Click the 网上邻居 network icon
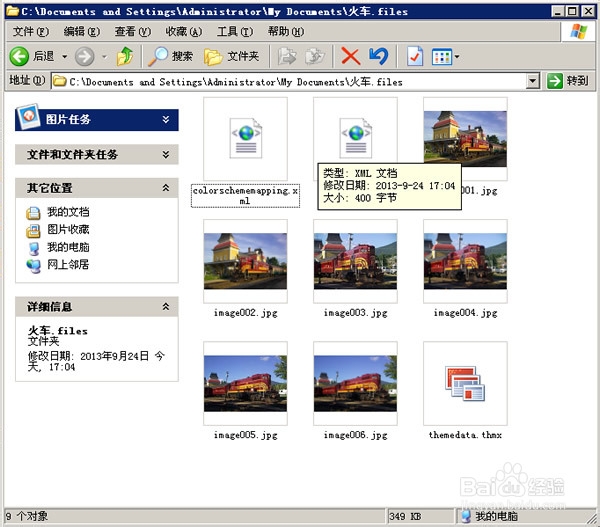Viewport: 600px width, 527px height. 34,266
